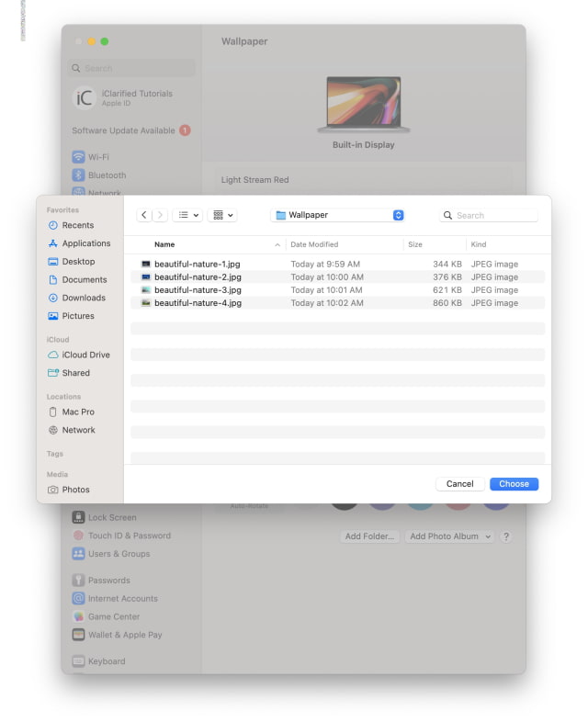Click the Choose button
588x722 pixels.
[x=514, y=484]
